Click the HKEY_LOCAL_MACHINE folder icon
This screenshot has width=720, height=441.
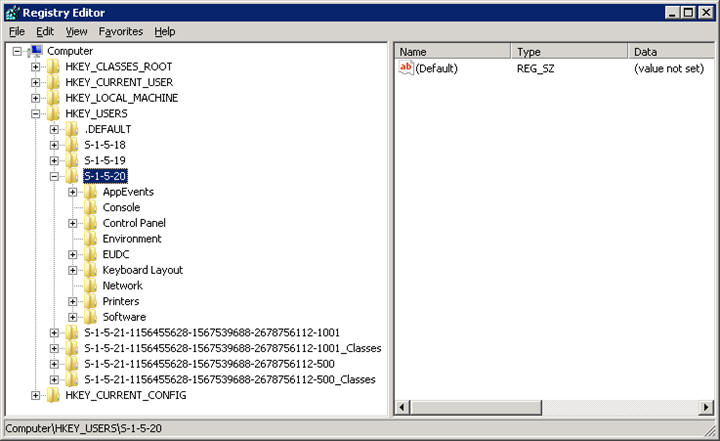[x=53, y=98]
